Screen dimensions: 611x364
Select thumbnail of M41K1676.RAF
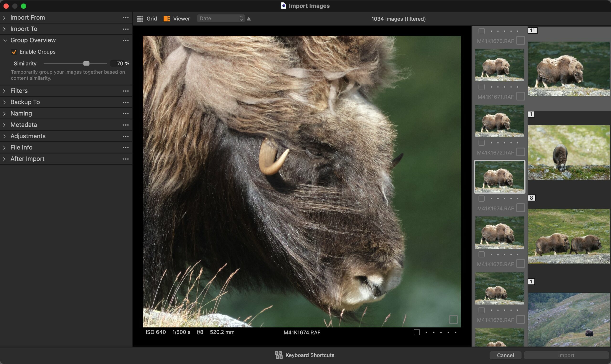pyautogui.click(x=499, y=288)
